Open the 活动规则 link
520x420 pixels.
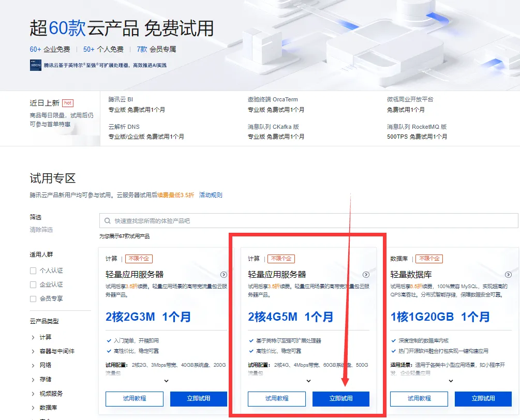[211, 195]
